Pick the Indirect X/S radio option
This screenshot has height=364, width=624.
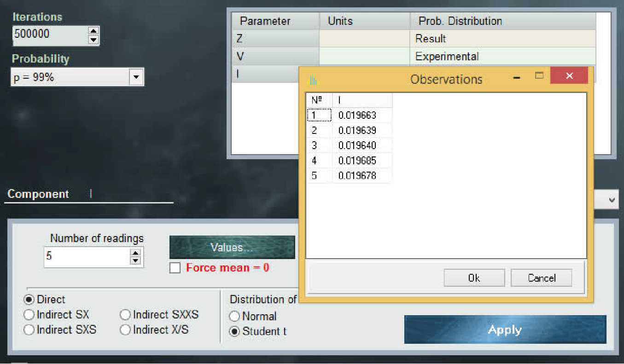[x=125, y=330]
